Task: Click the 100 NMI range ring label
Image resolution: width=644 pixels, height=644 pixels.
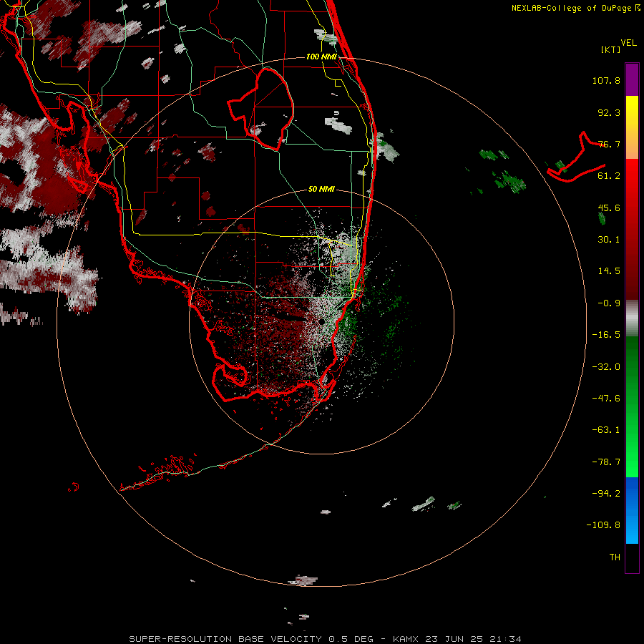Action: pyautogui.click(x=321, y=57)
